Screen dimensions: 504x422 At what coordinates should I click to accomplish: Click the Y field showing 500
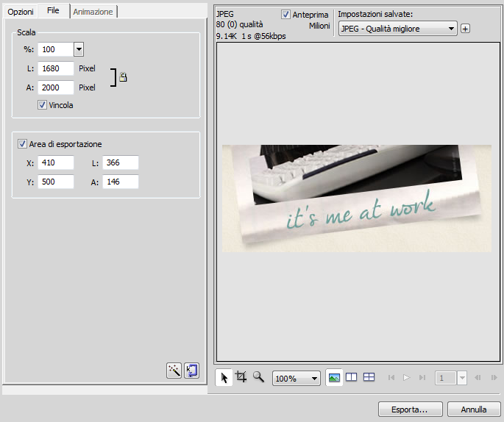56,182
